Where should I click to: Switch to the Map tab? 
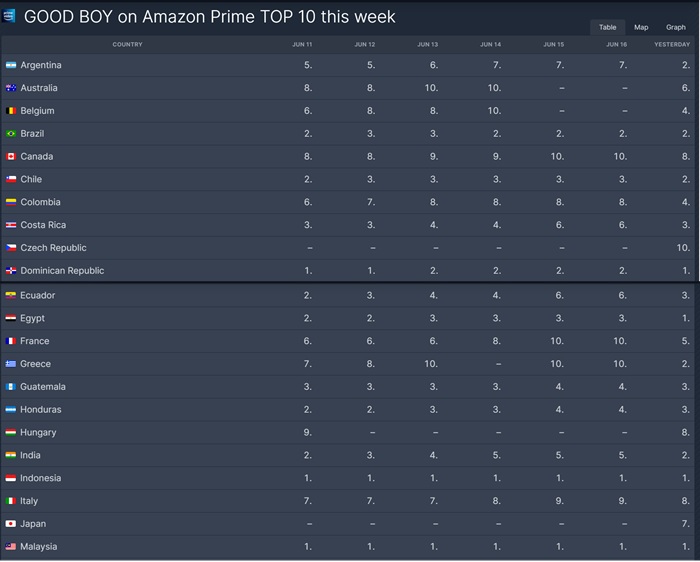[641, 27]
